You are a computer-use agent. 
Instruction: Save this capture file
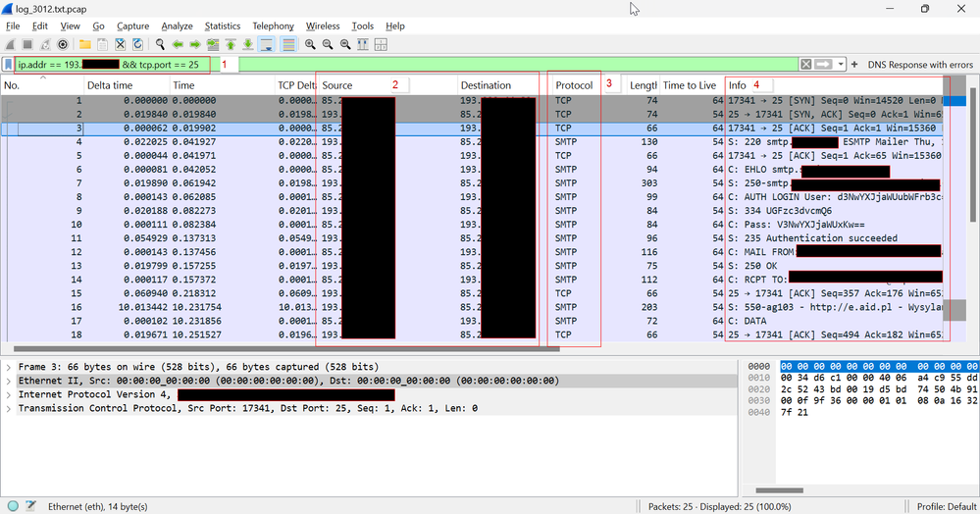pos(102,44)
